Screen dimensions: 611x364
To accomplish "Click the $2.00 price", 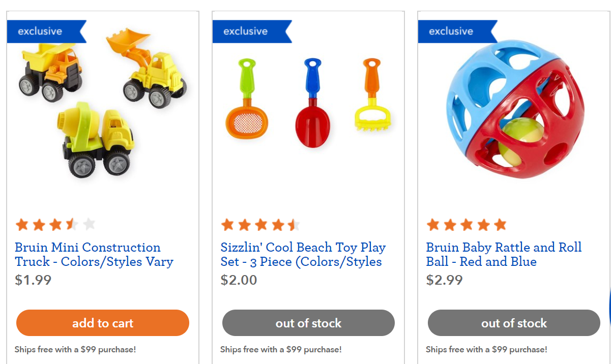I will pyautogui.click(x=239, y=280).
